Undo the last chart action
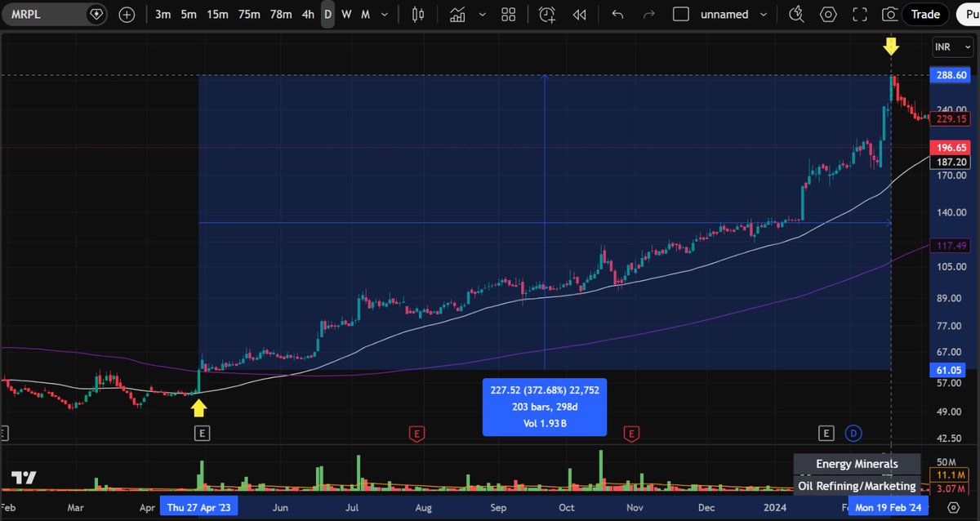Viewport: 980px width, 521px height. [x=617, y=15]
